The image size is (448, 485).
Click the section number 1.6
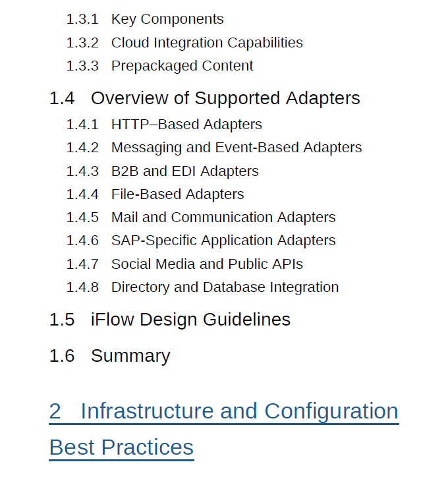point(62,356)
